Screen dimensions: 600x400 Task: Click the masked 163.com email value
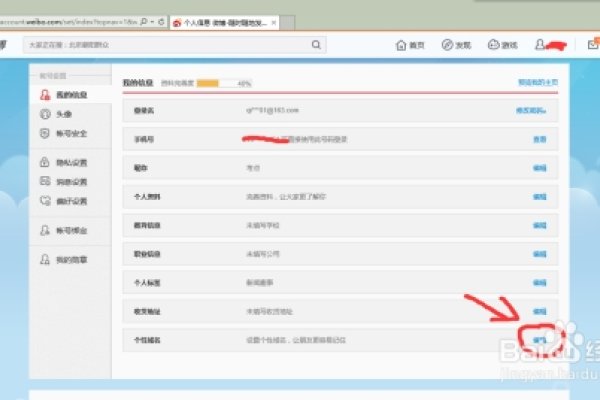click(x=272, y=110)
